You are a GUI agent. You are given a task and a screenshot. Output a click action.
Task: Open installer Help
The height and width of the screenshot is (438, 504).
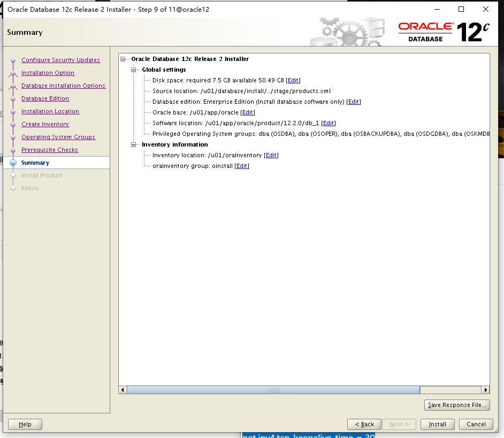(25, 424)
